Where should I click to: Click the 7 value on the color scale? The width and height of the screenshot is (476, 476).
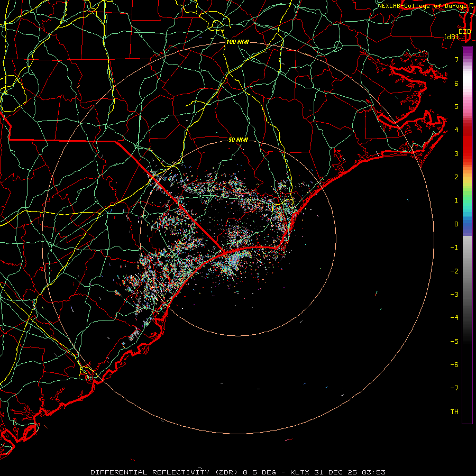[456, 59]
